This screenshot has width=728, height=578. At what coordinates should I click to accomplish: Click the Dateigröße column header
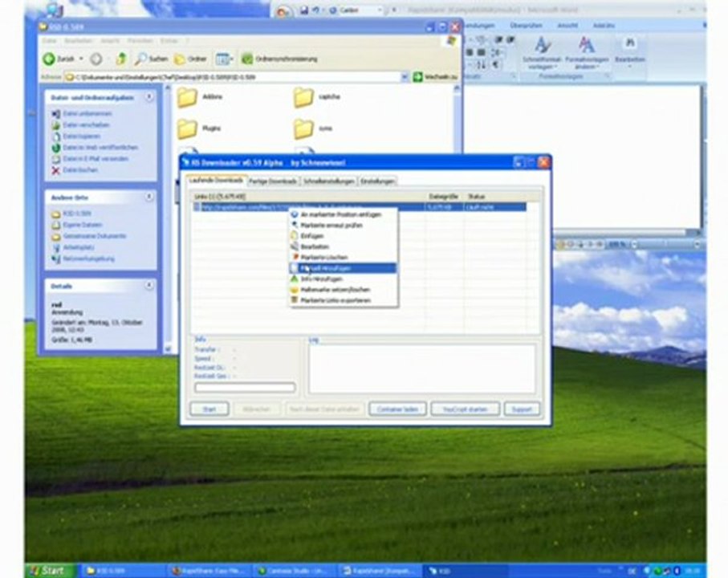pos(444,197)
